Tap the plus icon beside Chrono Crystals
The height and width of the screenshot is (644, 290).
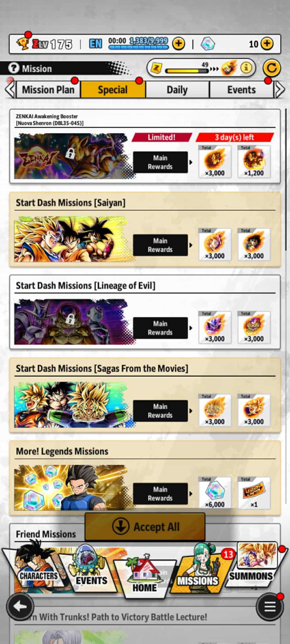[267, 44]
